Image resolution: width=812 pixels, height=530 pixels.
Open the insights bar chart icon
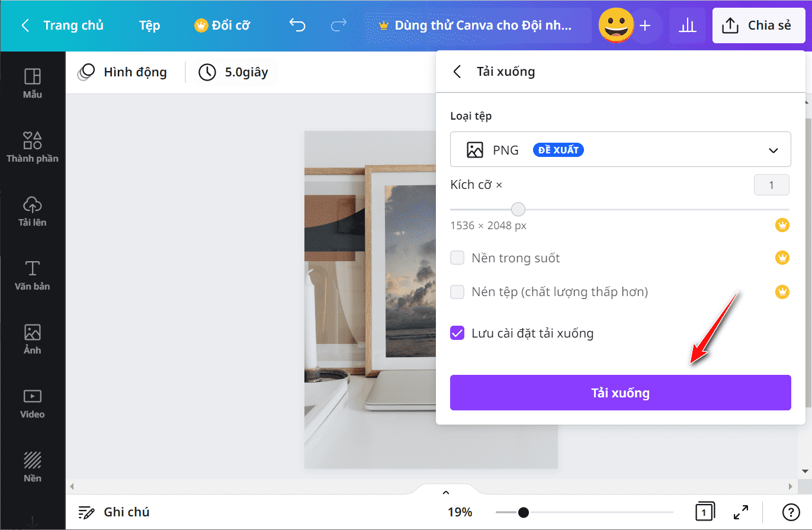(687, 25)
